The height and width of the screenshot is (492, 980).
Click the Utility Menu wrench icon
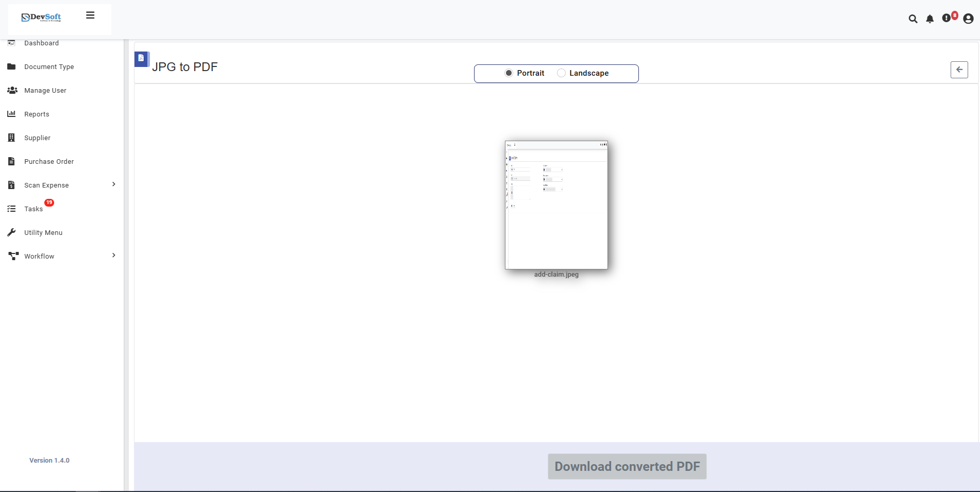pyautogui.click(x=11, y=232)
